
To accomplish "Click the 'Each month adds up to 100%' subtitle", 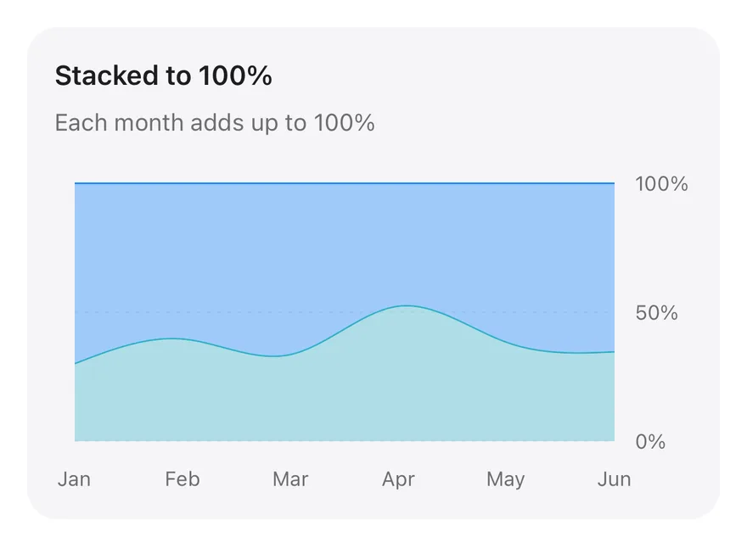I will tap(215, 123).
